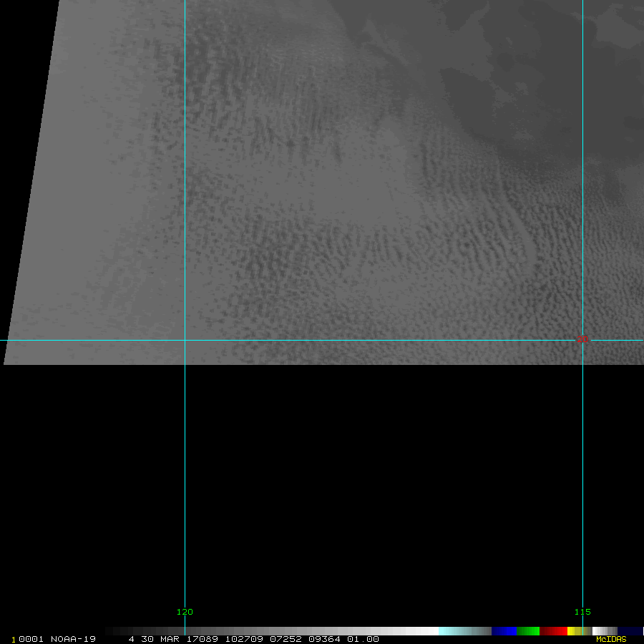Pick the yellow segment of color bar

point(572,631)
